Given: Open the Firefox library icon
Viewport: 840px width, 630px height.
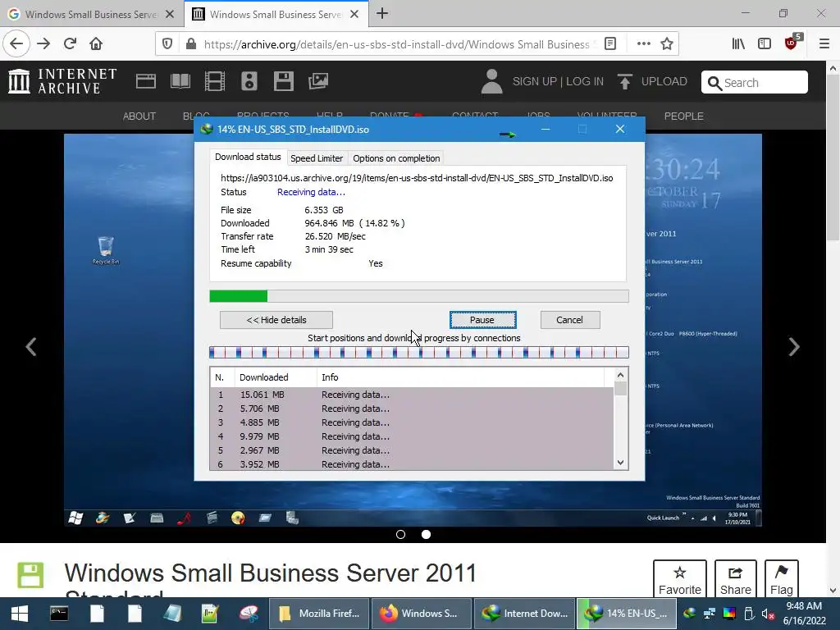Looking at the screenshot, I should click(x=738, y=44).
